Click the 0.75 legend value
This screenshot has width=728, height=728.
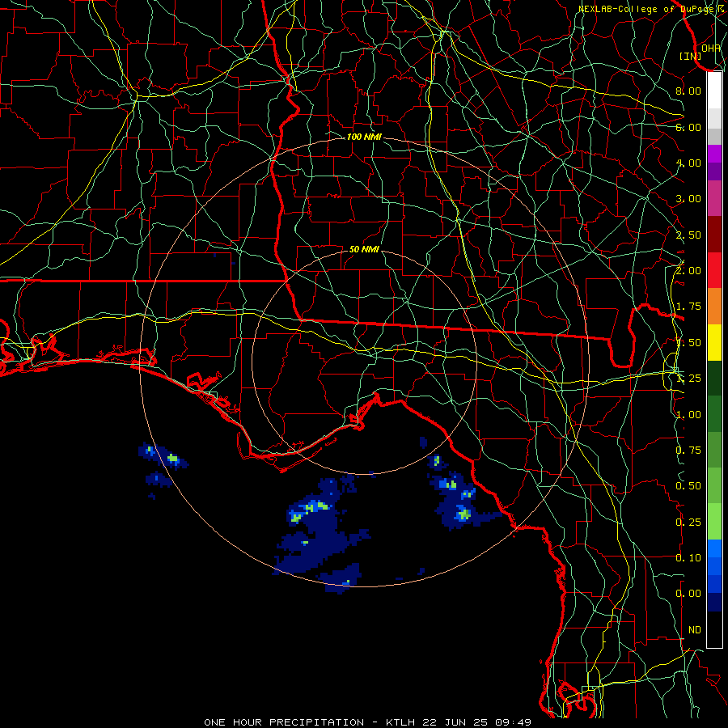(x=688, y=451)
